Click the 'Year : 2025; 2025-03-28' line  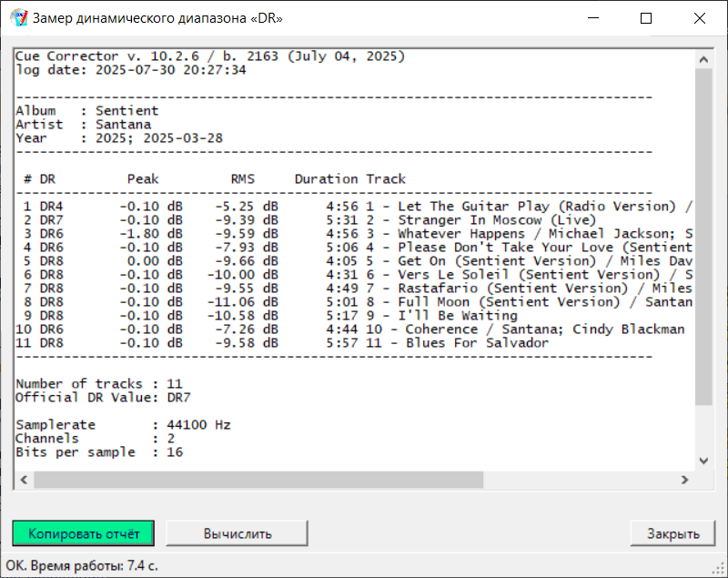(119, 137)
